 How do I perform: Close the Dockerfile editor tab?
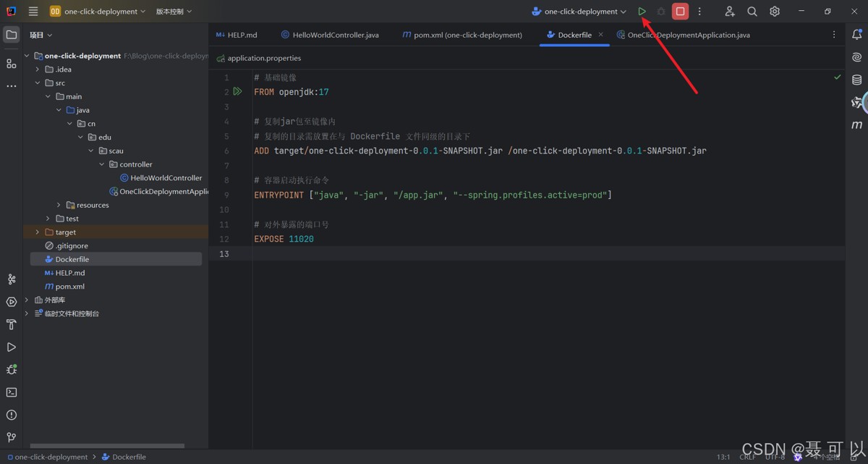600,35
